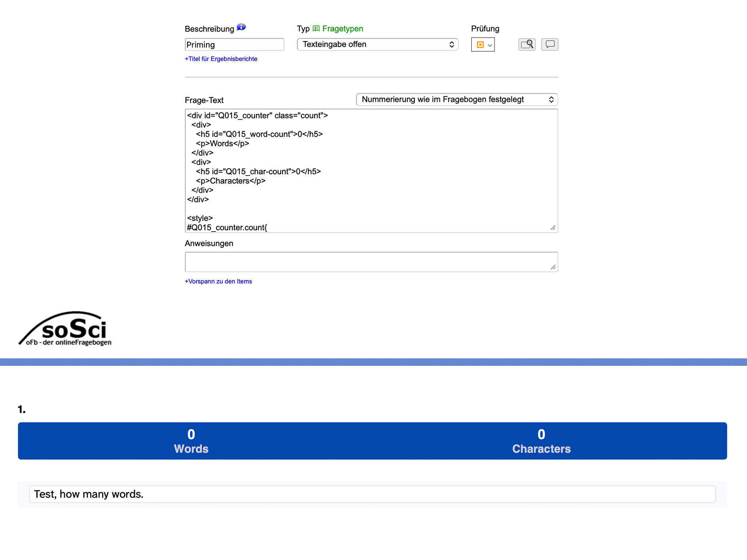Click the Anweisungen textarea resize handle
This screenshot has height=560, width=747.
(553, 267)
